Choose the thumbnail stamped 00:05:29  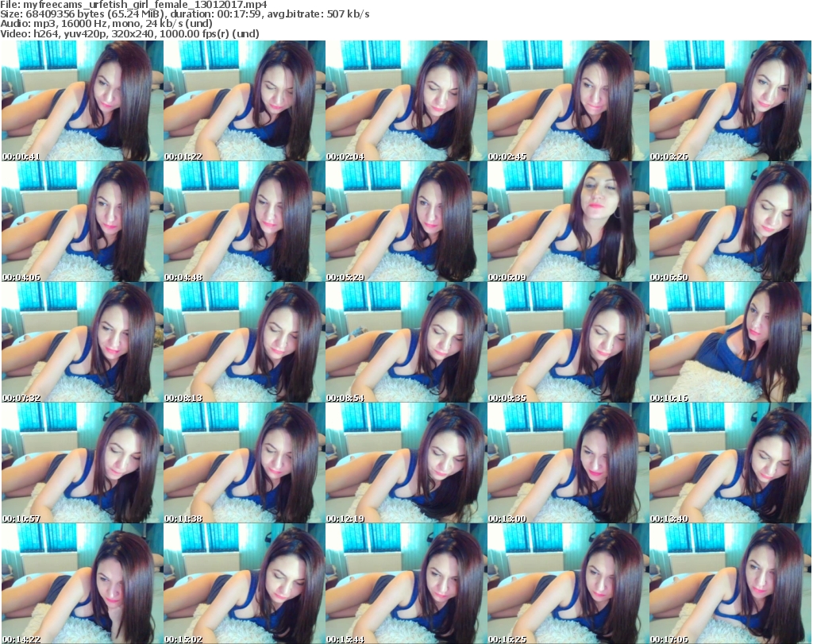click(406, 222)
